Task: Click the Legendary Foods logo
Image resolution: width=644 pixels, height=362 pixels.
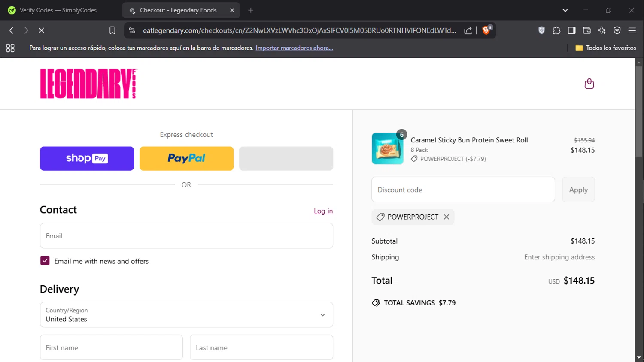Action: [88, 84]
